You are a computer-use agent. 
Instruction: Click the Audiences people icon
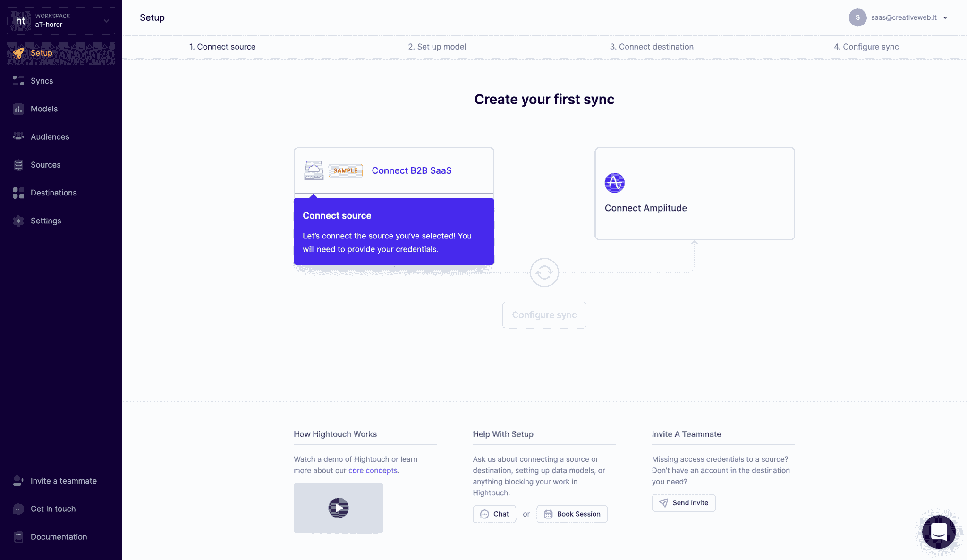click(x=18, y=136)
